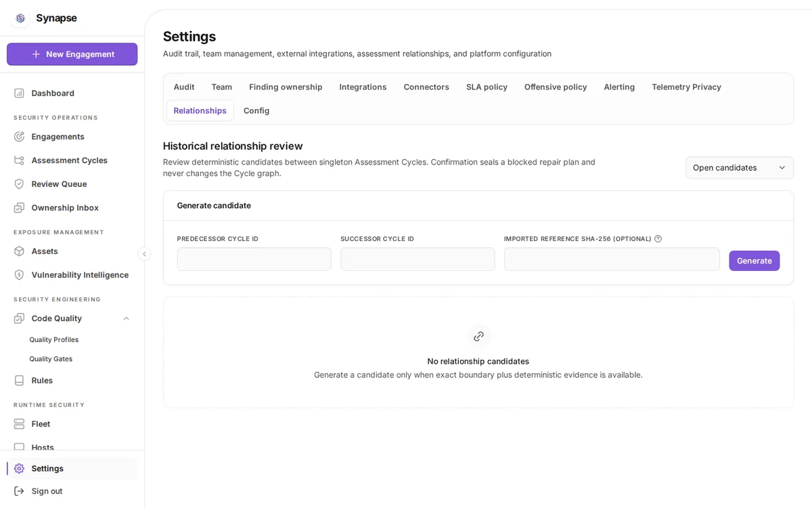
Task: Focus the Predecessor Cycle ID field
Action: [x=254, y=259]
